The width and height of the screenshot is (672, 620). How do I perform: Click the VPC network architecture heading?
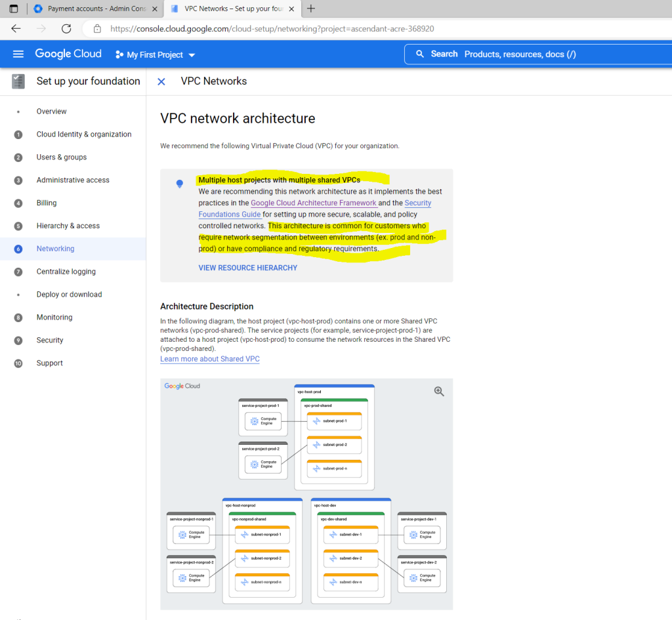pyautogui.click(x=238, y=118)
